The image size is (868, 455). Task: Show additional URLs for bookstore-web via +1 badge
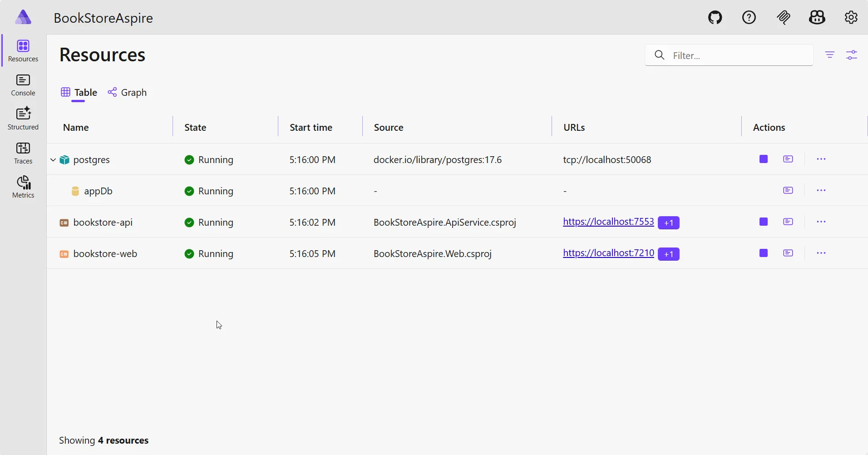(669, 254)
